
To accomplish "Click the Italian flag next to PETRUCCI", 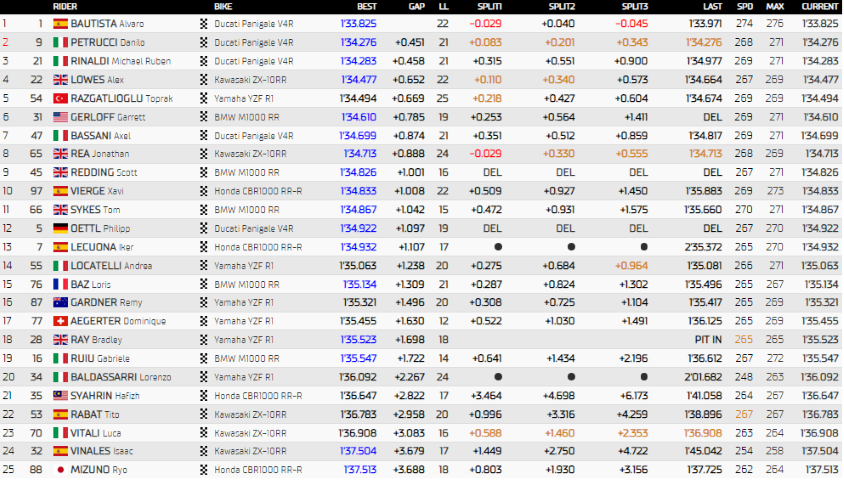I will tap(60, 43).
